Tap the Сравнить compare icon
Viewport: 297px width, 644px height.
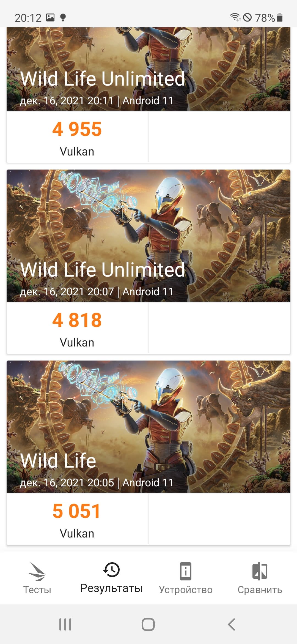tap(260, 571)
